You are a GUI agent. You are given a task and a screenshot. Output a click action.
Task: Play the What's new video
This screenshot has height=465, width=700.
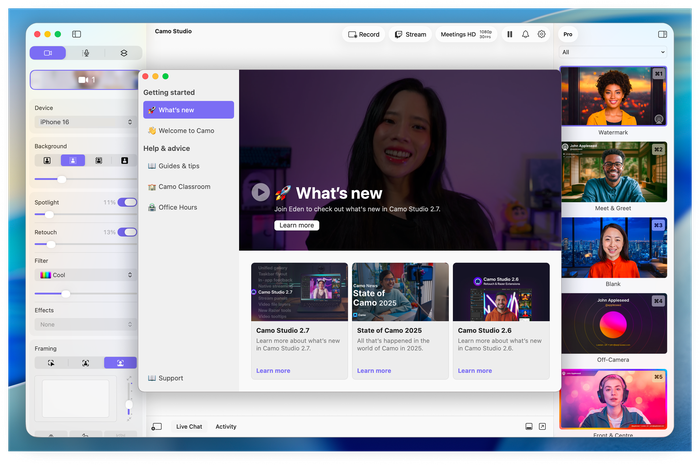point(260,192)
